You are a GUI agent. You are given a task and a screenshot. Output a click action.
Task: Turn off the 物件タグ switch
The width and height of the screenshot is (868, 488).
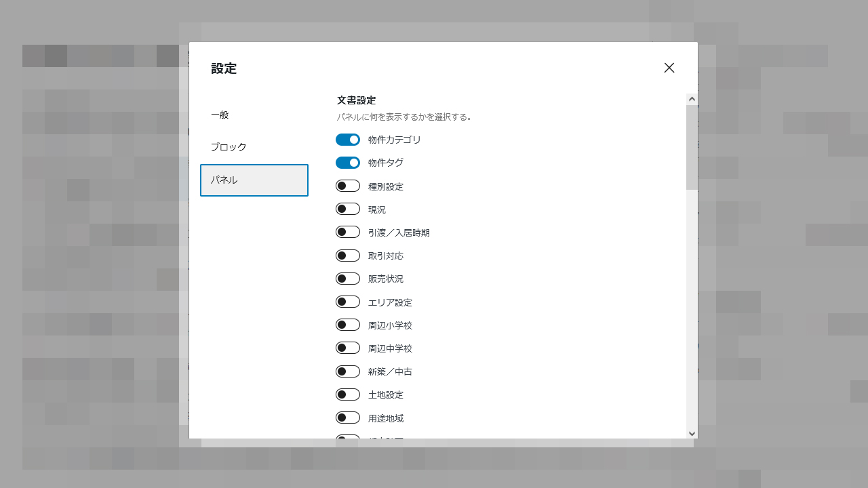point(348,163)
